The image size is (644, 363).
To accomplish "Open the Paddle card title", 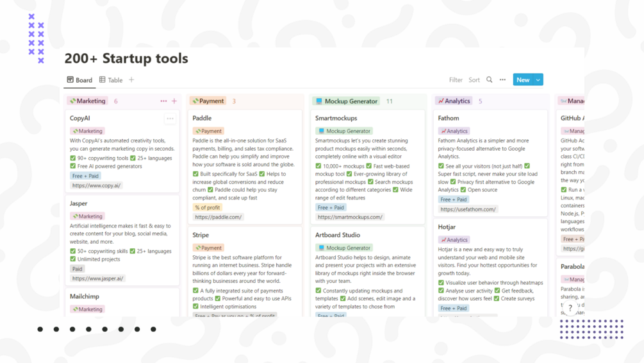I will tap(202, 119).
